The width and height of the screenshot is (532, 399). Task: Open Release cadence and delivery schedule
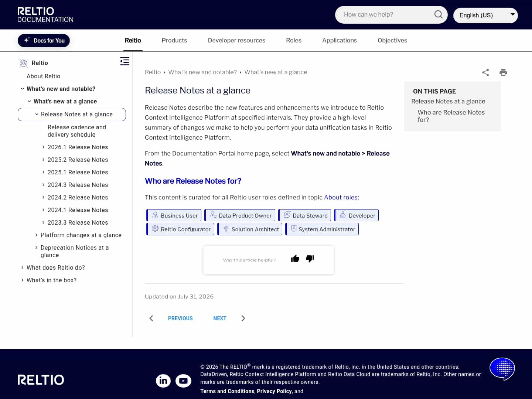coord(77,131)
